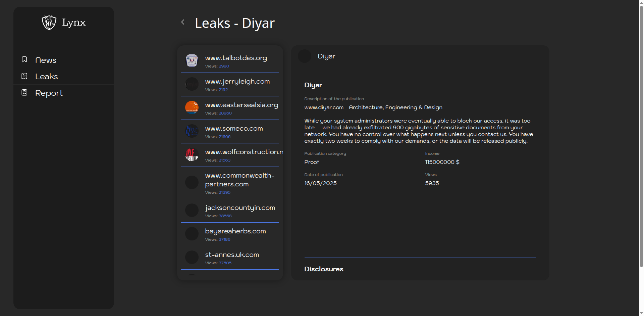Click the www.talbotdes.org logo thumbnail

point(192,60)
